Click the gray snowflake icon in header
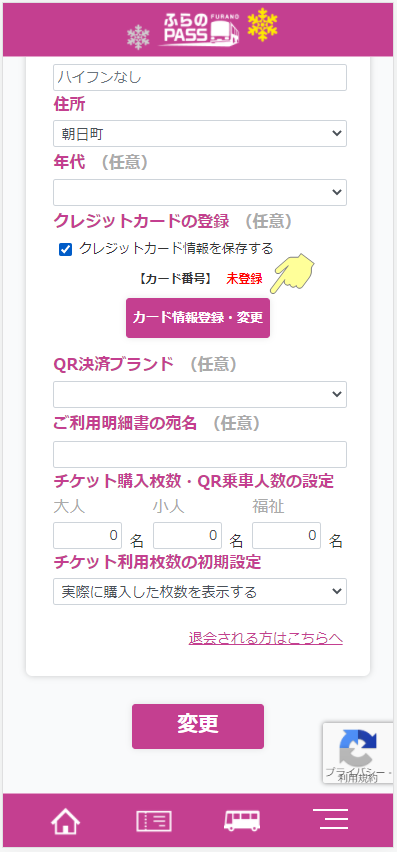397x852 pixels. point(138,37)
